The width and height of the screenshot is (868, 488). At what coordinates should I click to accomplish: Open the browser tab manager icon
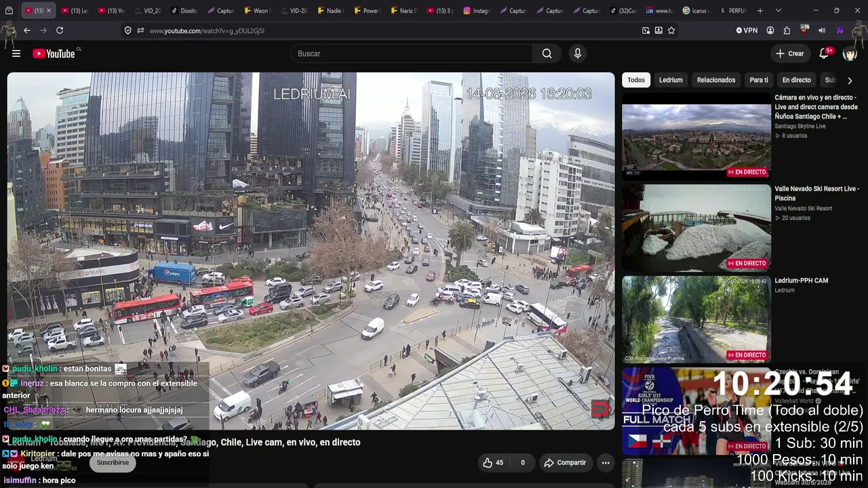pos(9,11)
